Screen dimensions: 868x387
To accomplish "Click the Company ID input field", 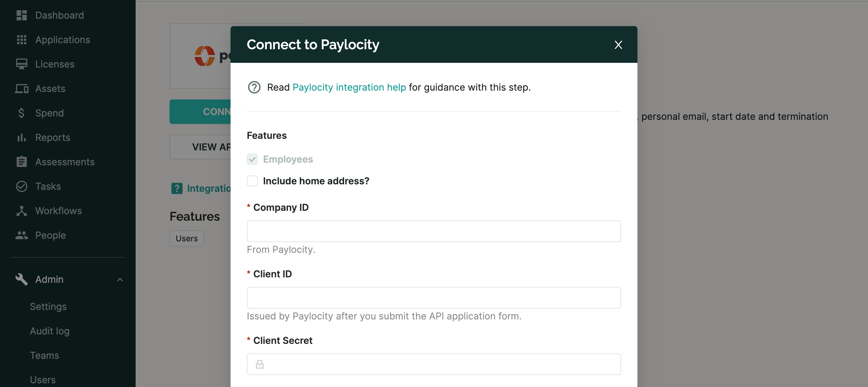I will [x=434, y=231].
